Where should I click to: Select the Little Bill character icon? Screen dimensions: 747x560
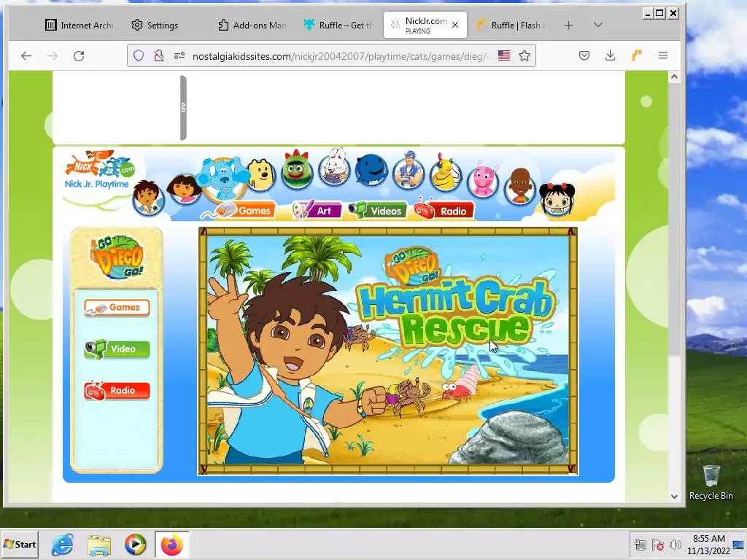coord(519,186)
